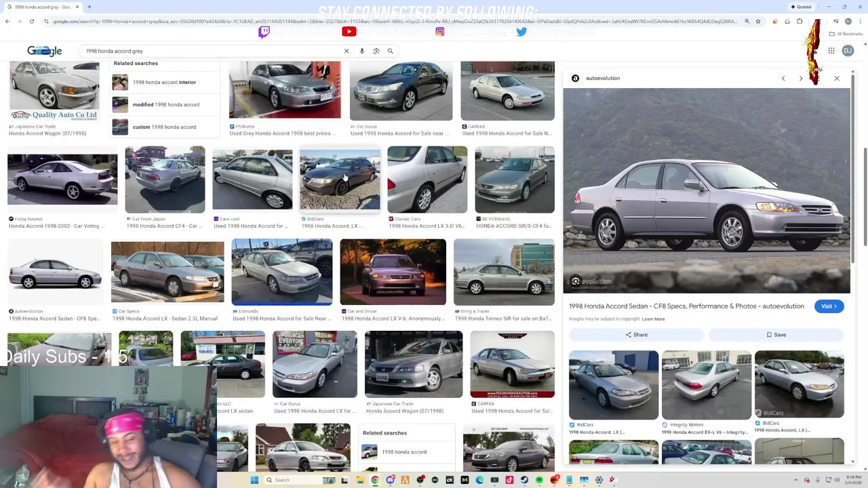Go back in browser history
Viewport: 868px width, 488px height.
click(x=7, y=21)
